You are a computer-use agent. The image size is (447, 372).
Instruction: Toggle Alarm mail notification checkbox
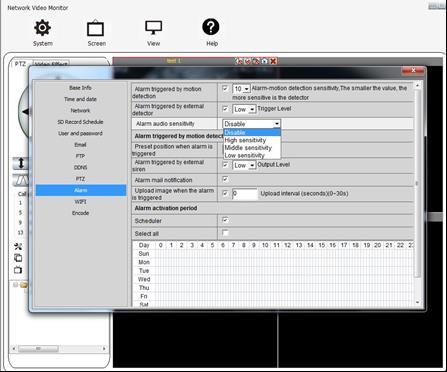(225, 179)
